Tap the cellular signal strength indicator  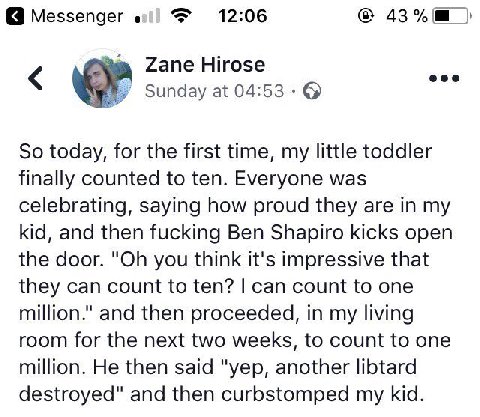point(148,16)
